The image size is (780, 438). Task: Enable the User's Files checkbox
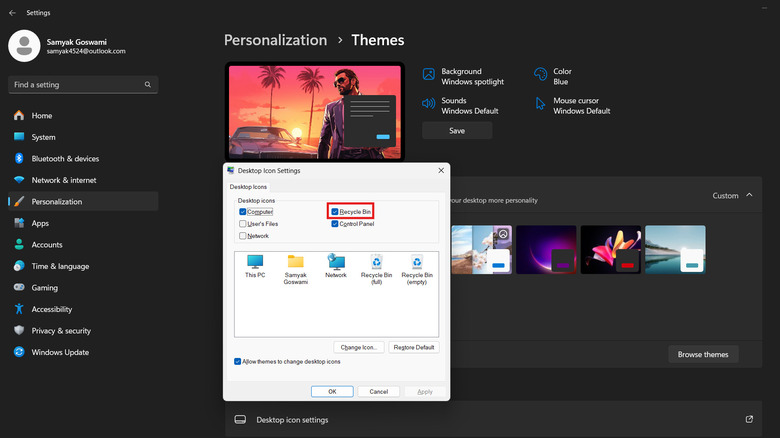pyautogui.click(x=243, y=224)
